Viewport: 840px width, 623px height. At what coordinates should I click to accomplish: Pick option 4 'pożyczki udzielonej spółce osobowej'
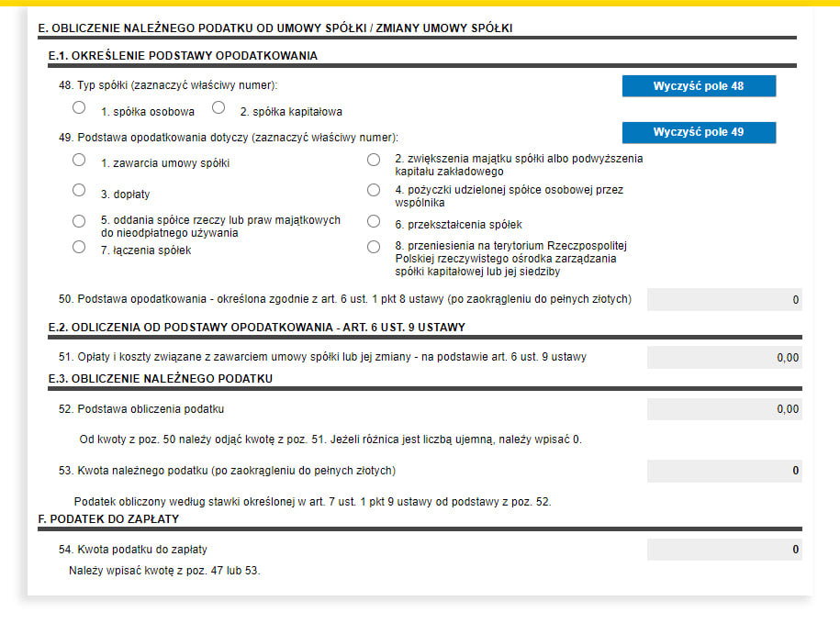point(374,190)
